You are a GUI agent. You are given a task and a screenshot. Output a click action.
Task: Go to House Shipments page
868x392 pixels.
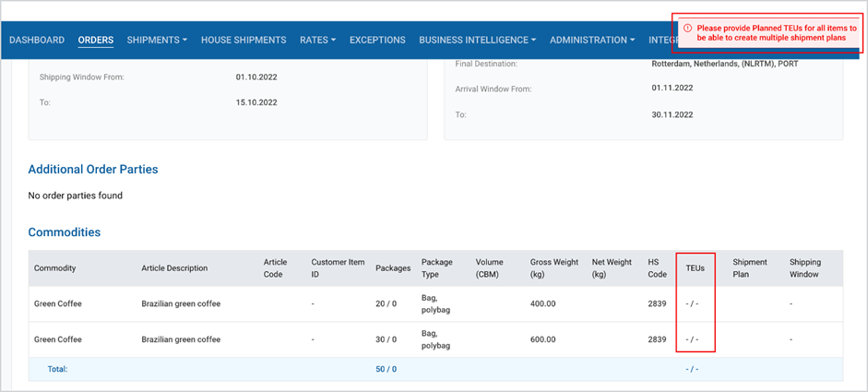click(244, 40)
